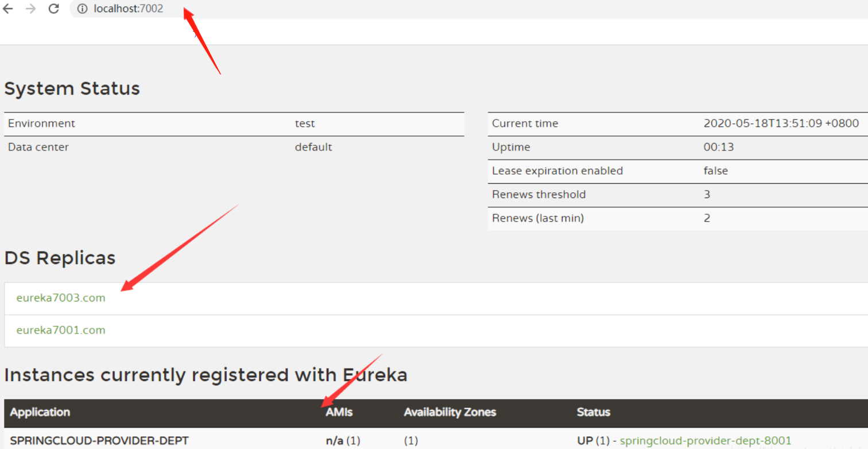Click the Data center row label
This screenshot has width=868, height=449.
point(38,147)
